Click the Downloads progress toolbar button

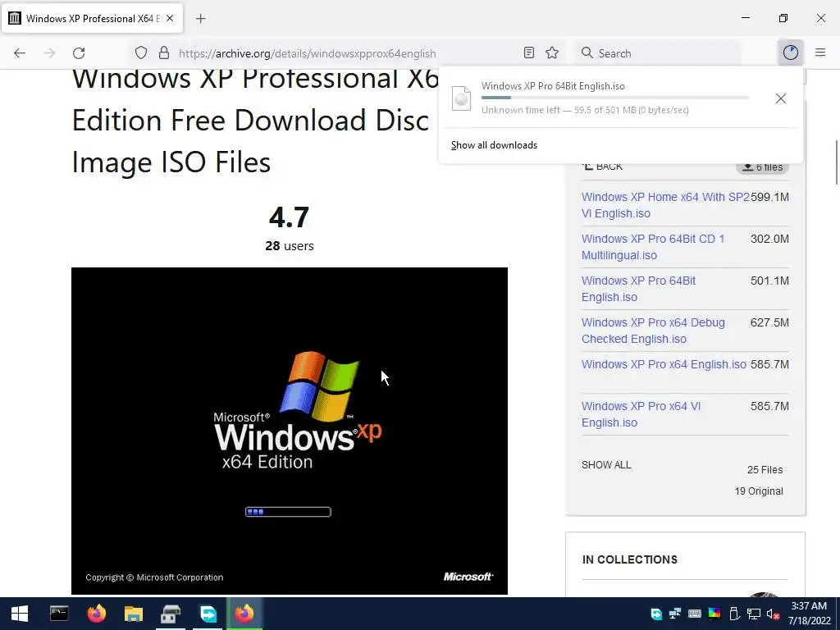[791, 52]
